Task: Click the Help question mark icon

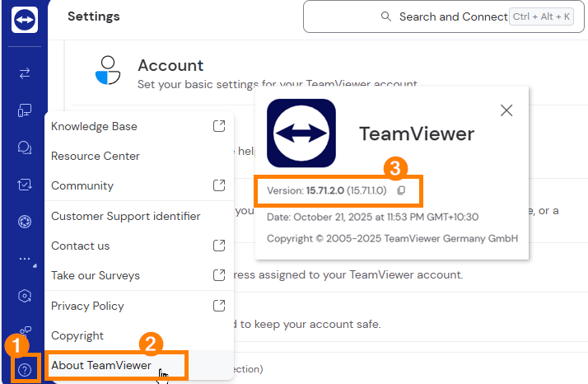Action: (25, 370)
